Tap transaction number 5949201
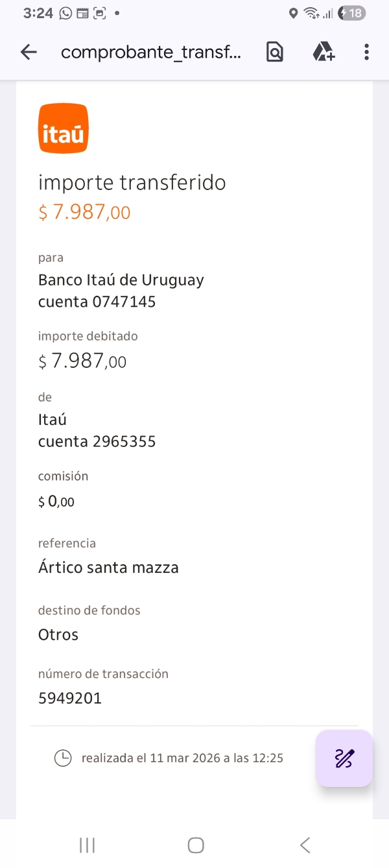389x868 pixels. [70, 698]
